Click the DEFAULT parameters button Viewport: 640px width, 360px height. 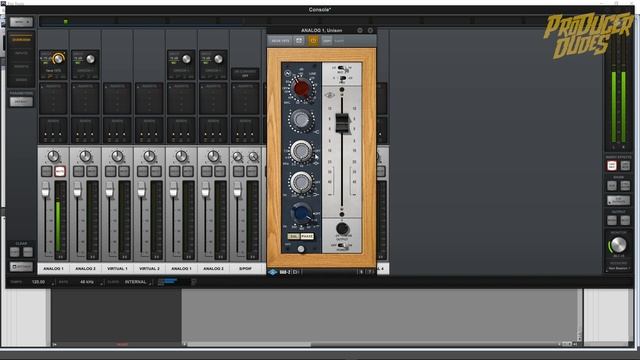click(21, 101)
